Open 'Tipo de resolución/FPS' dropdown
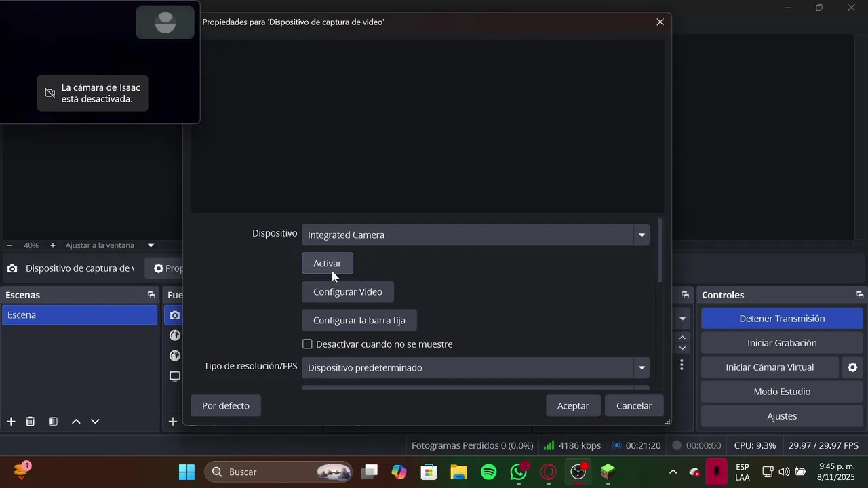 (x=475, y=367)
